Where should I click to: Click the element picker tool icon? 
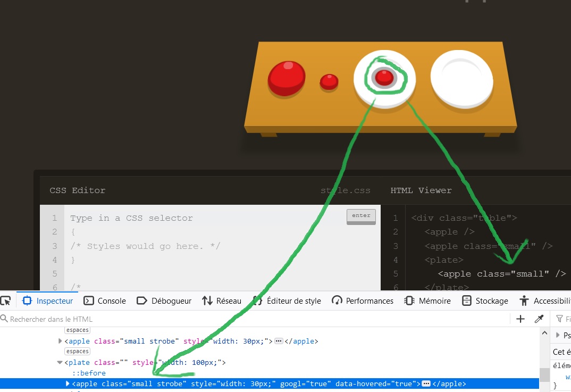click(5, 301)
